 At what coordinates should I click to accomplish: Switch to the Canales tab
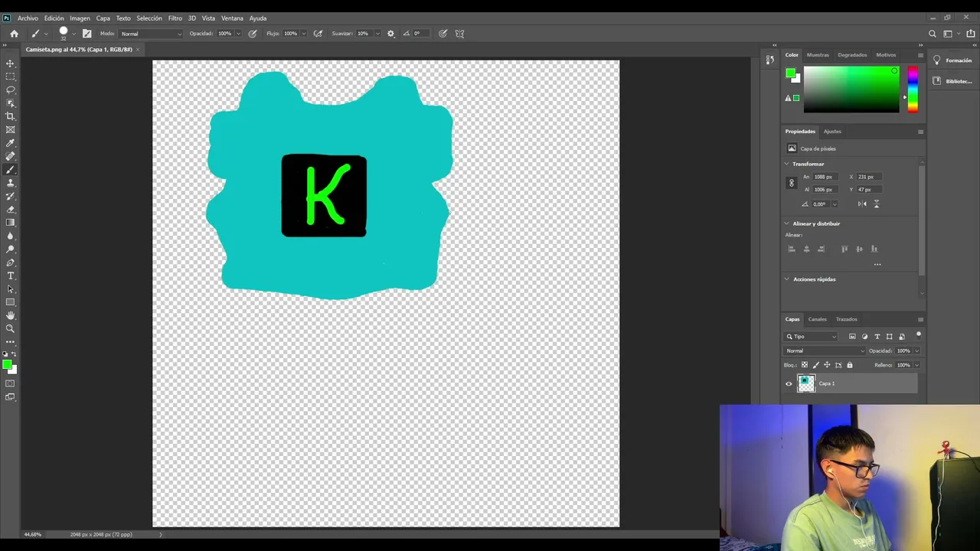(x=817, y=319)
